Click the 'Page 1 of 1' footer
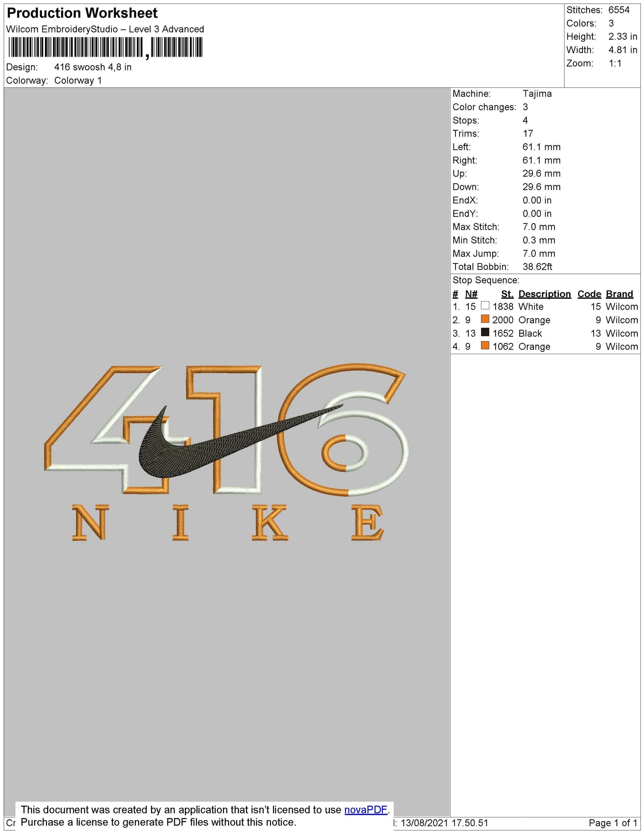This screenshot has height=834, width=644. [613, 823]
